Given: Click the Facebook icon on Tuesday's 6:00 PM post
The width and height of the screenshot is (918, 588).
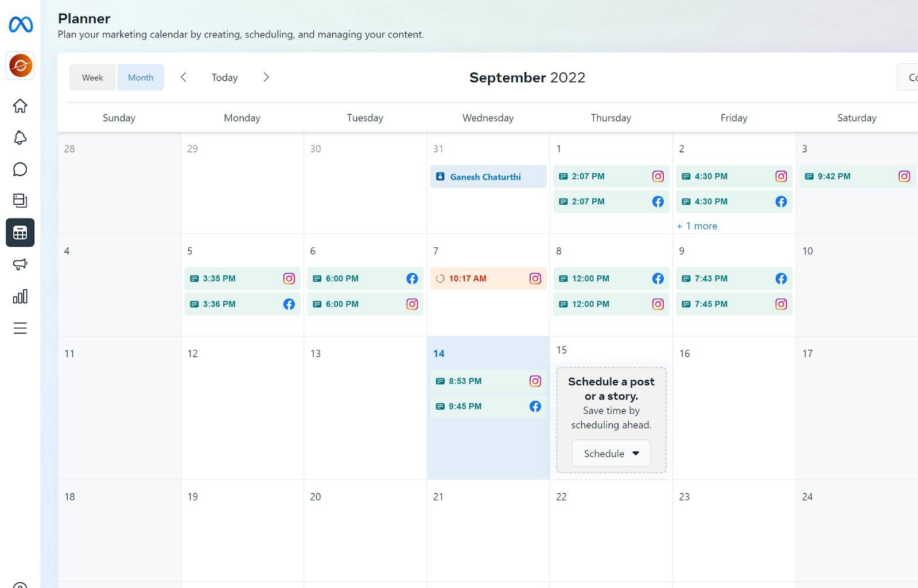Looking at the screenshot, I should pos(412,278).
